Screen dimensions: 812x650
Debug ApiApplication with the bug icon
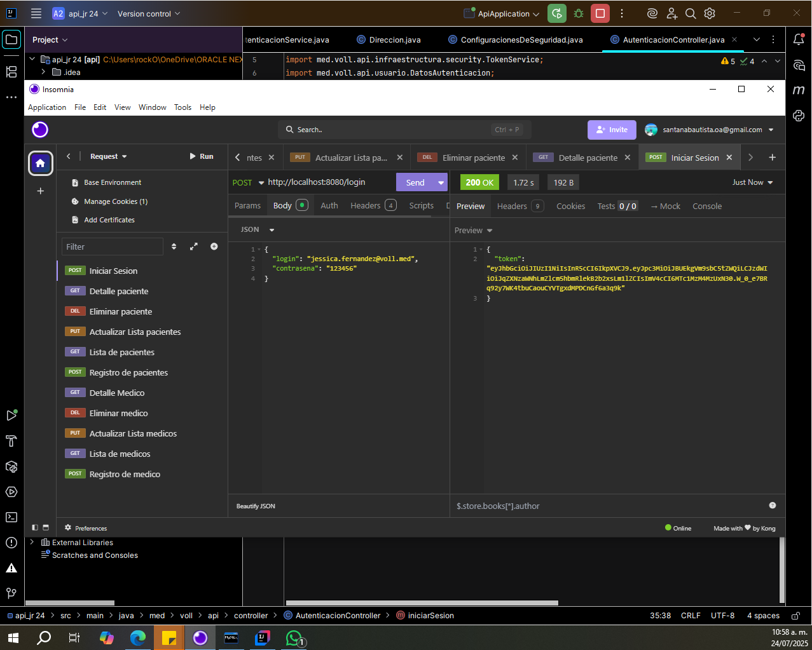tap(579, 13)
